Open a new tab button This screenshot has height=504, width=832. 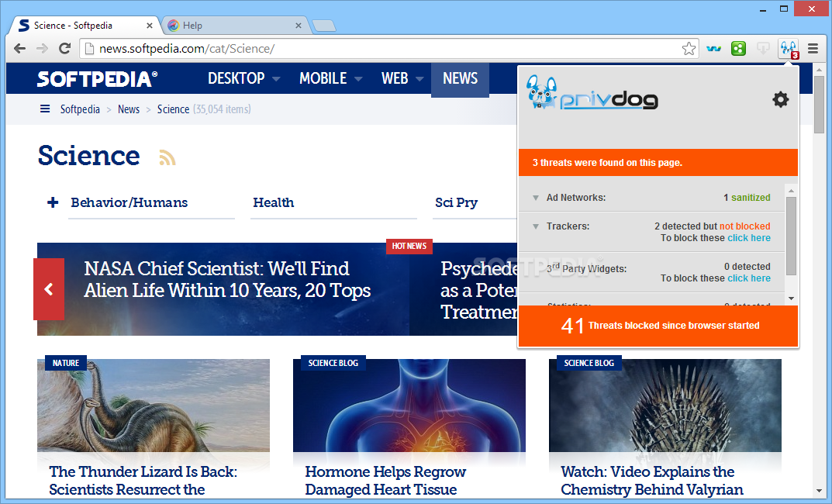(x=323, y=26)
